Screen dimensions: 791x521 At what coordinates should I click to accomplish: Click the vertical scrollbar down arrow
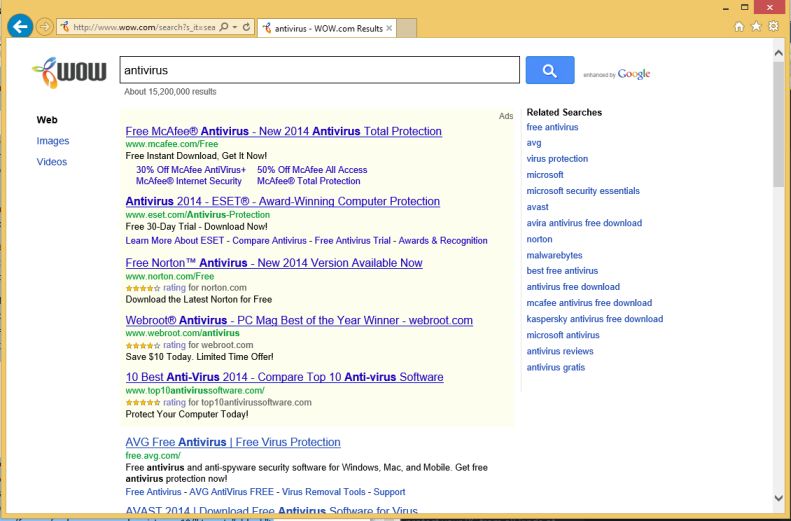pyautogui.click(x=778, y=498)
